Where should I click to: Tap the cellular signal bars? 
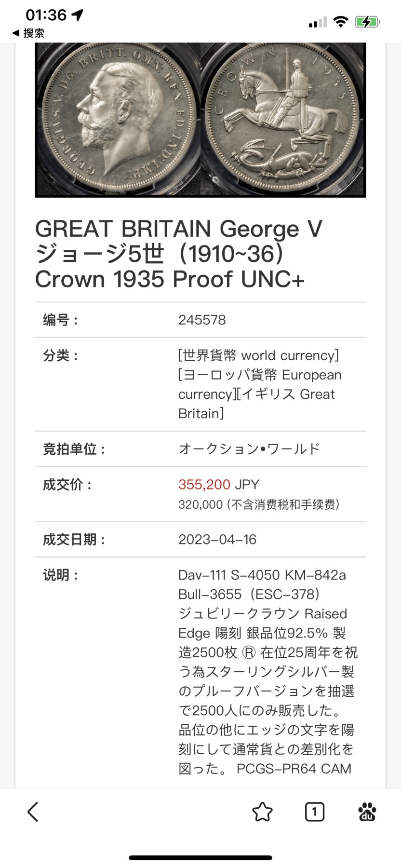pyautogui.click(x=318, y=22)
